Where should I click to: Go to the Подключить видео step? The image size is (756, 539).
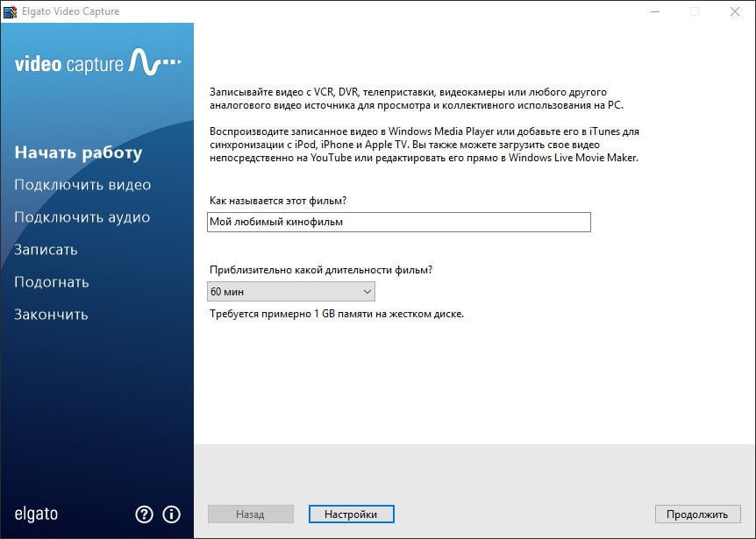[x=82, y=185]
